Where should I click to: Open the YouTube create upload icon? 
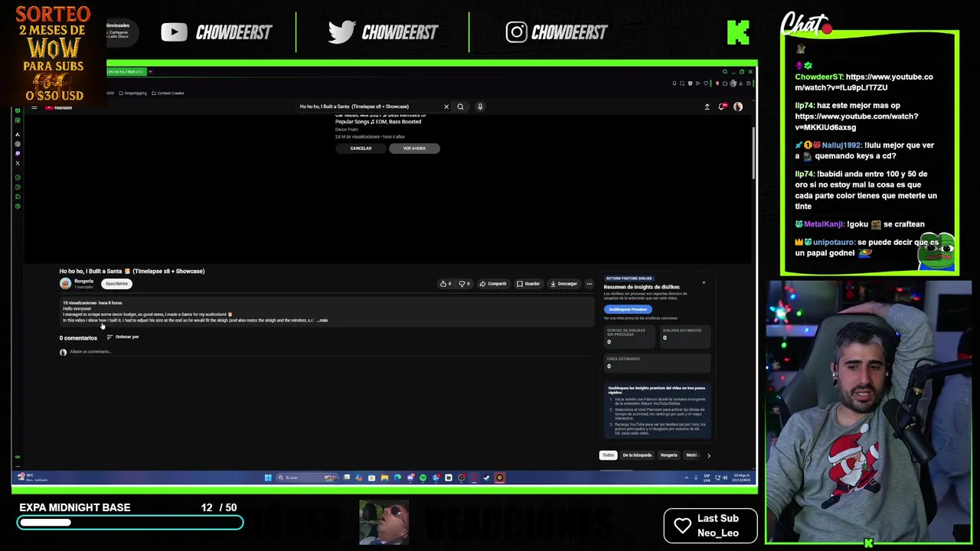click(707, 106)
